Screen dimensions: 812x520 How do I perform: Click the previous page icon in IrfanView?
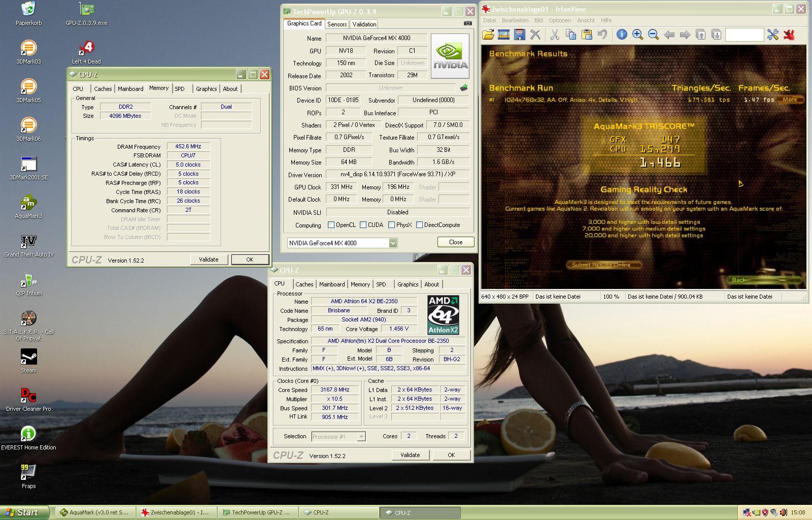coord(701,35)
